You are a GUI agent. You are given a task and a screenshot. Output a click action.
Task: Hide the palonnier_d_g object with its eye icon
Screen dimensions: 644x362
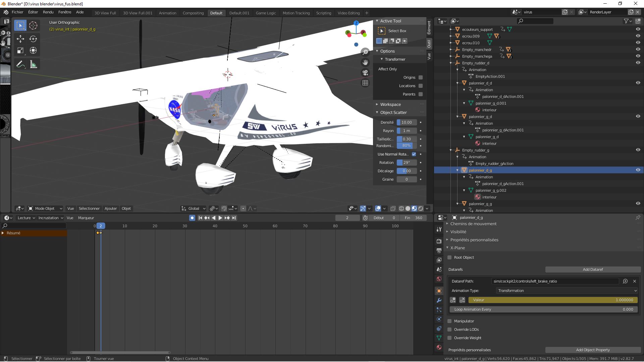[638, 170]
